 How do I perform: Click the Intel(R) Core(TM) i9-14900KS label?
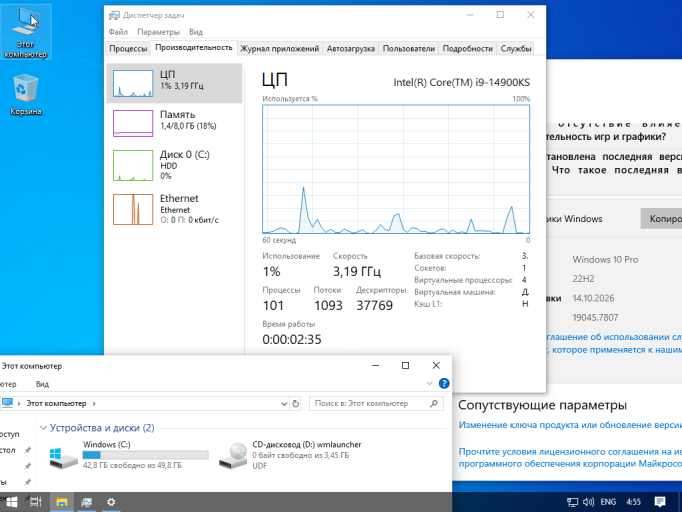461,82
